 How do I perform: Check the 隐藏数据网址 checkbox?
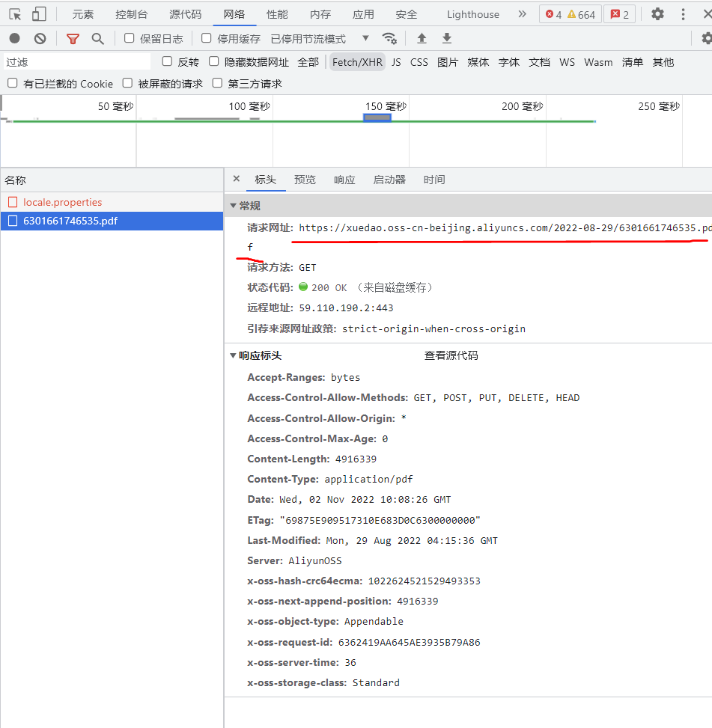click(x=213, y=61)
